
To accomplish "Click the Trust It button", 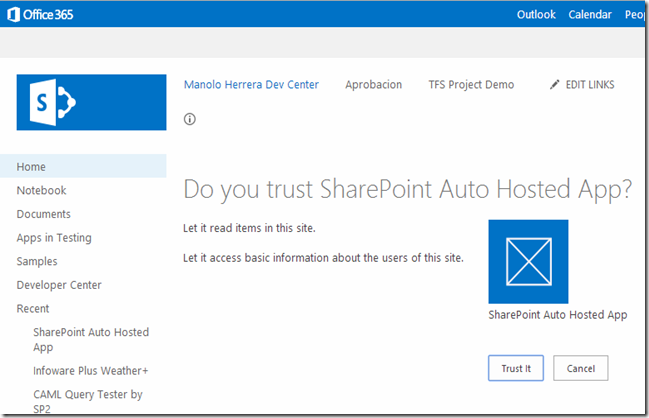I will tap(516, 368).
